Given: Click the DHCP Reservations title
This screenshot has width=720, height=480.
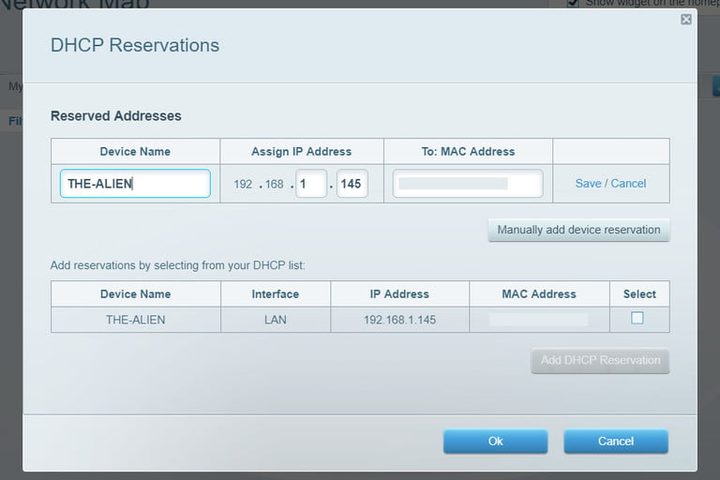Looking at the screenshot, I should point(135,45).
